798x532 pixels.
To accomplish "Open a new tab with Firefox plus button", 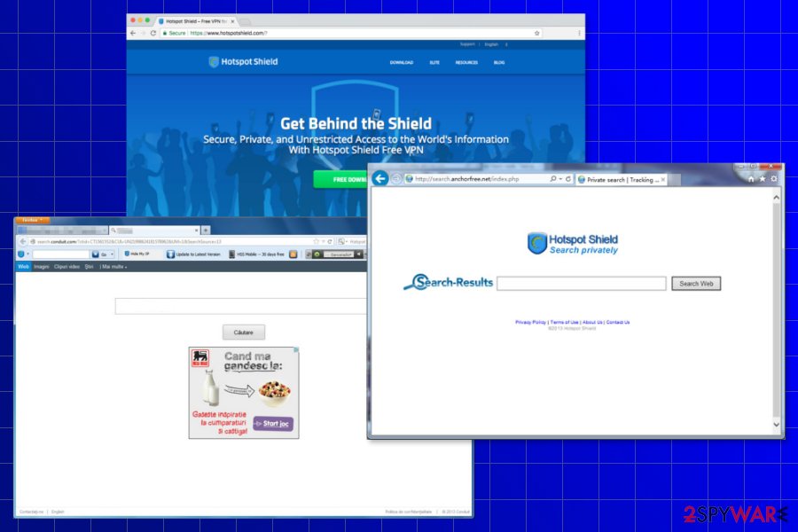I will point(206,231).
